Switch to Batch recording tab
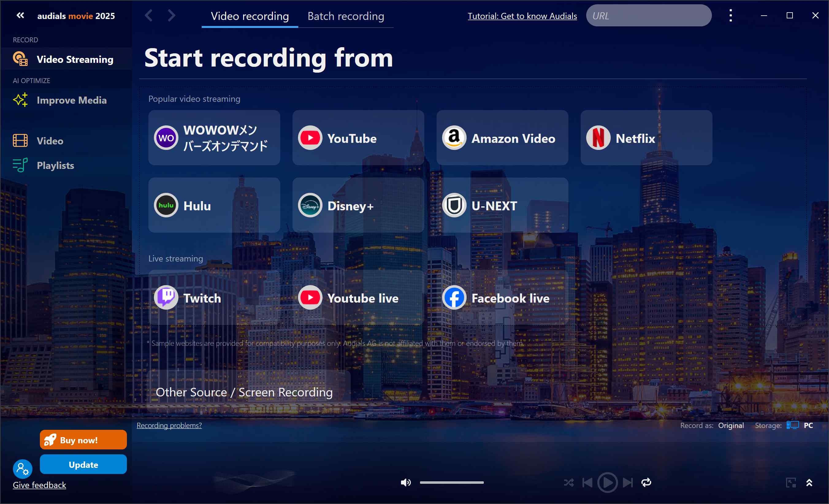Screen dimensions: 829x504 (x=346, y=16)
